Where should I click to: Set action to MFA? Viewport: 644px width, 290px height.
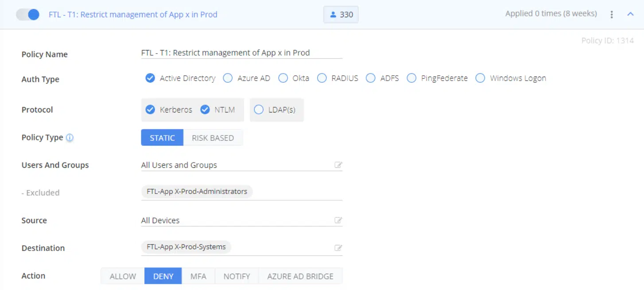point(198,276)
